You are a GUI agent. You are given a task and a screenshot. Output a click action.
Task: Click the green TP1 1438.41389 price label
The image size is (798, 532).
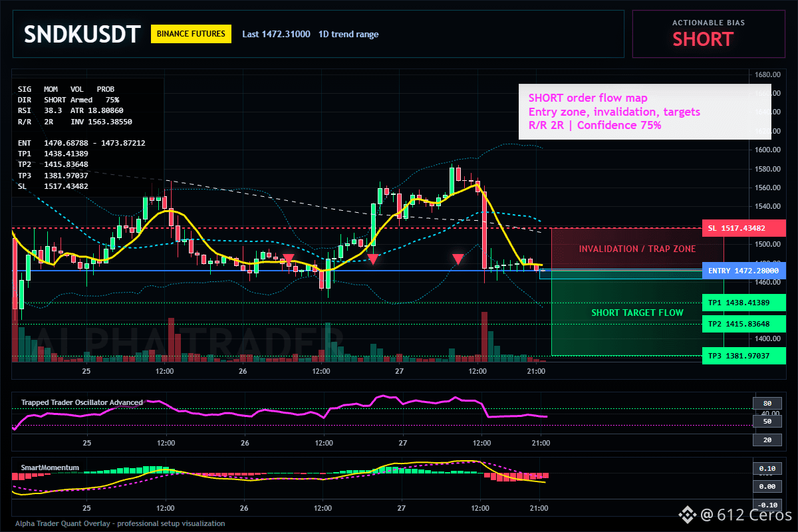coord(743,303)
